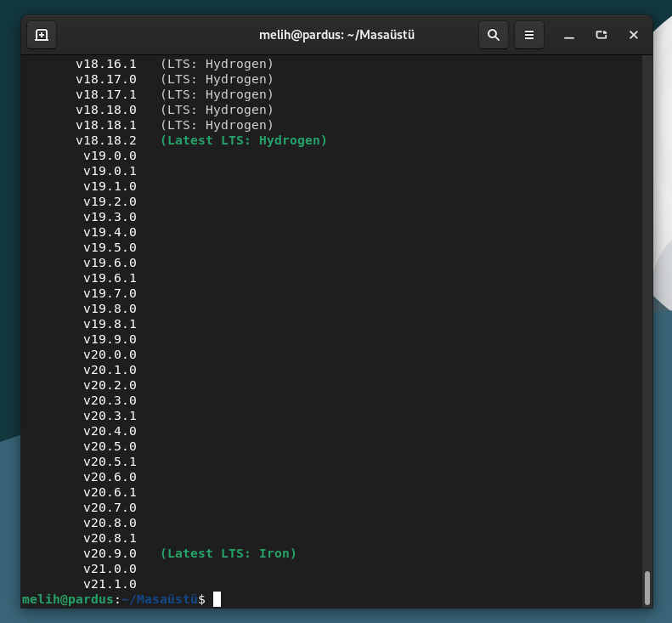672x623 pixels.
Task: Click version v20.6.1 text
Action: coord(110,492)
